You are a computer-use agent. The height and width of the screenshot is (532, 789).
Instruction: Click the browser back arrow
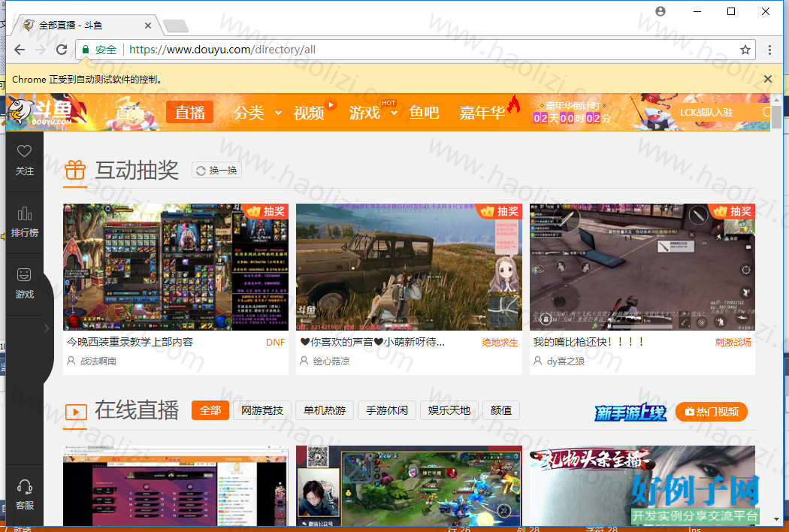click(20, 50)
